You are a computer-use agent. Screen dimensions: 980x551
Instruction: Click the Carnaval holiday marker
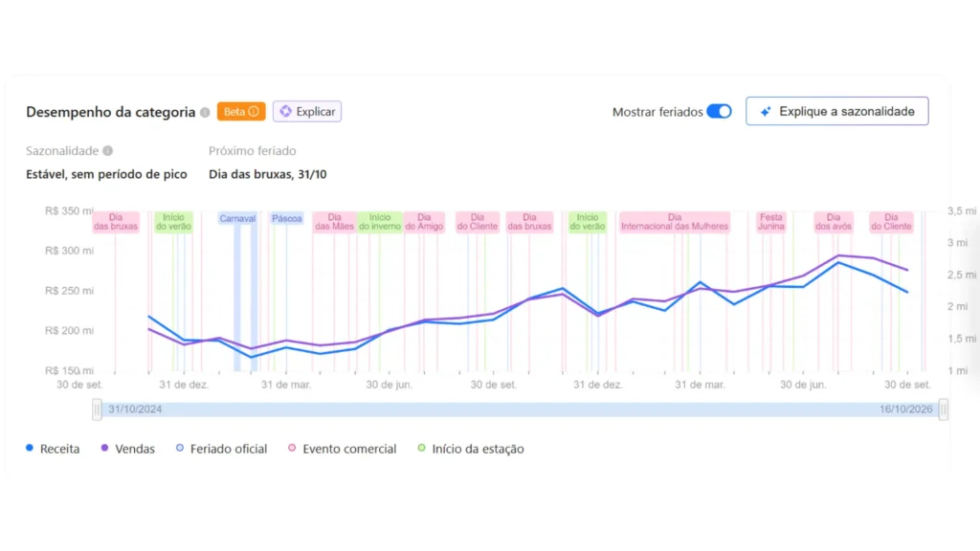(x=237, y=219)
